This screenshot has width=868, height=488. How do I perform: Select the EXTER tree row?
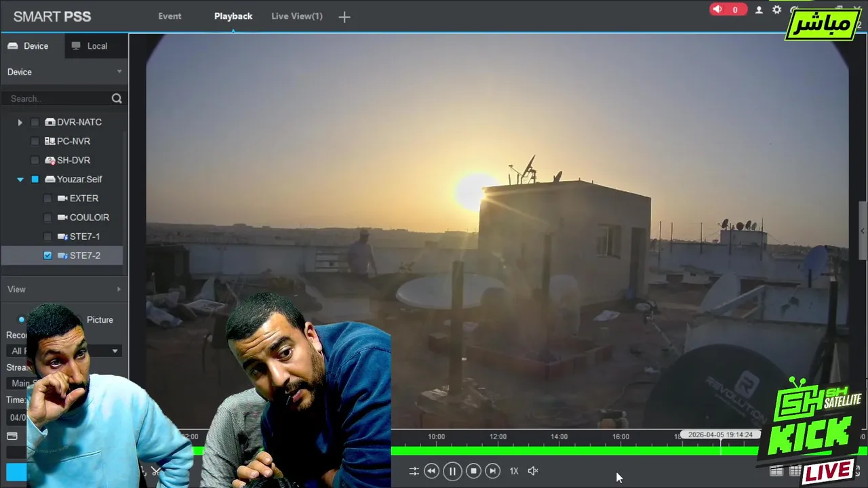(62, 198)
